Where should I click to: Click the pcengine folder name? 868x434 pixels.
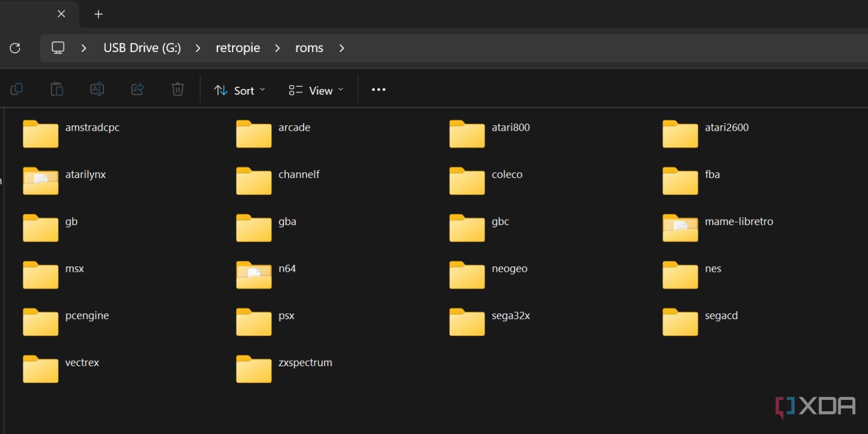[x=87, y=316]
